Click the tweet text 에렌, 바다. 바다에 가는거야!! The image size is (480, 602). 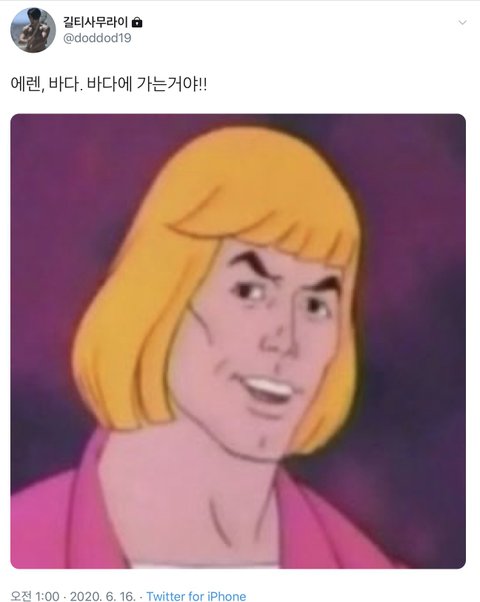click(x=109, y=84)
